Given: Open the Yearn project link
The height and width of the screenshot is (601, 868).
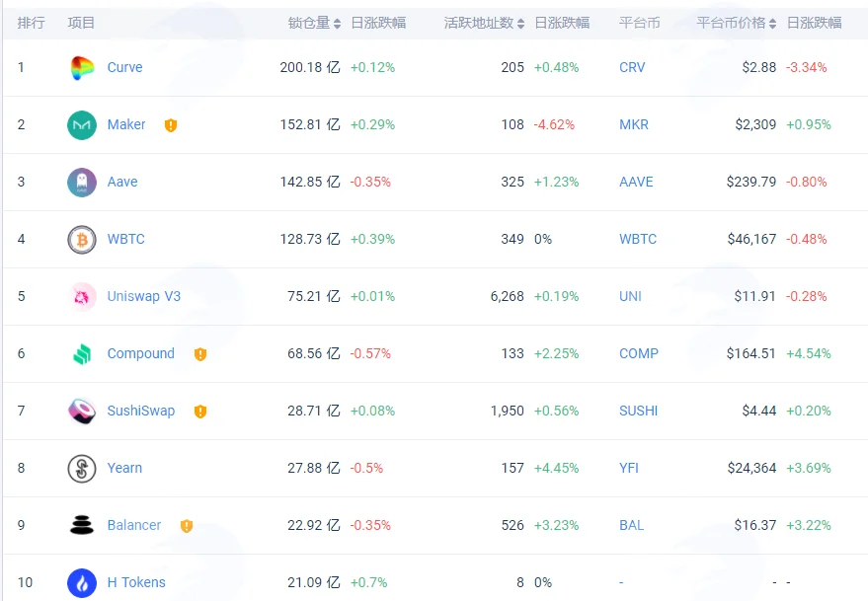Looking at the screenshot, I should [x=124, y=468].
